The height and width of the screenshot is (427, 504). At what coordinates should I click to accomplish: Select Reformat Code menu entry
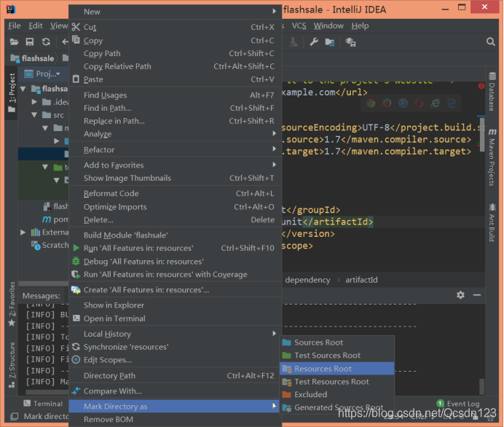point(176,194)
